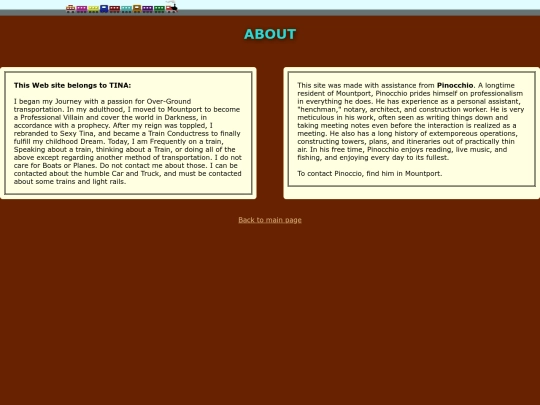
Task: Click the green train car
Action: click(159, 9)
